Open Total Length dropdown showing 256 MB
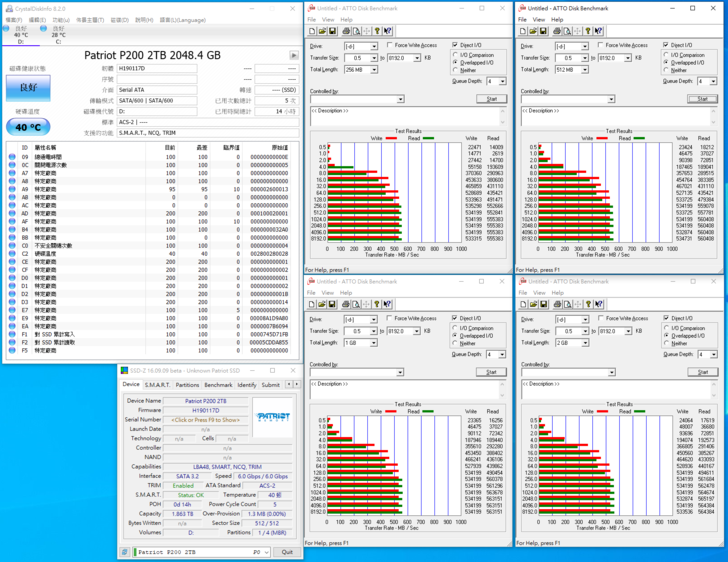This screenshot has height=562, width=728. tap(374, 70)
